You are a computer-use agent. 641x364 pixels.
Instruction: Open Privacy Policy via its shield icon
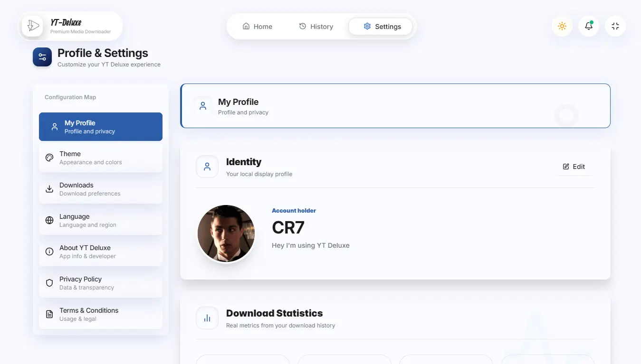49,283
